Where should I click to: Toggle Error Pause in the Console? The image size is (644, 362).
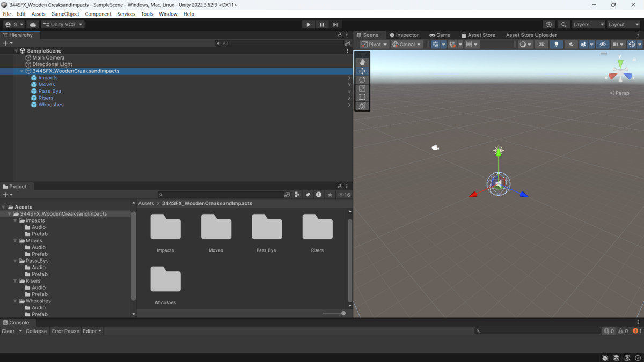pyautogui.click(x=65, y=331)
